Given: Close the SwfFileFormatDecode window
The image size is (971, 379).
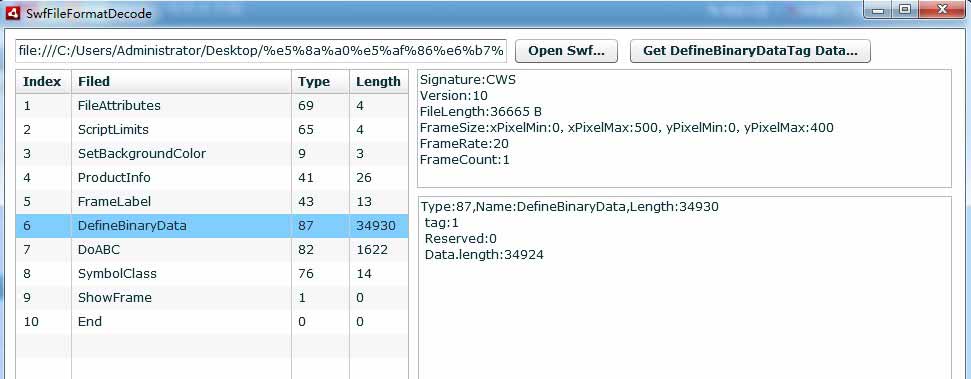Looking at the screenshot, I should click(x=942, y=10).
